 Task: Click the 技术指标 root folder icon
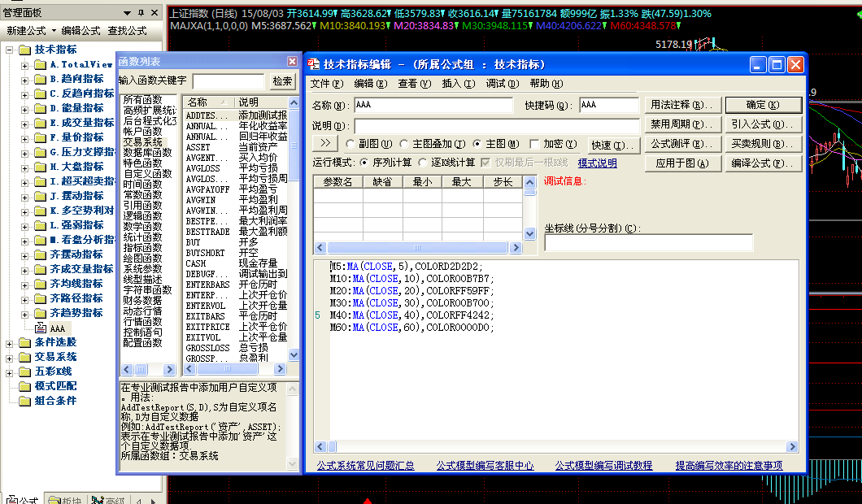[24, 50]
